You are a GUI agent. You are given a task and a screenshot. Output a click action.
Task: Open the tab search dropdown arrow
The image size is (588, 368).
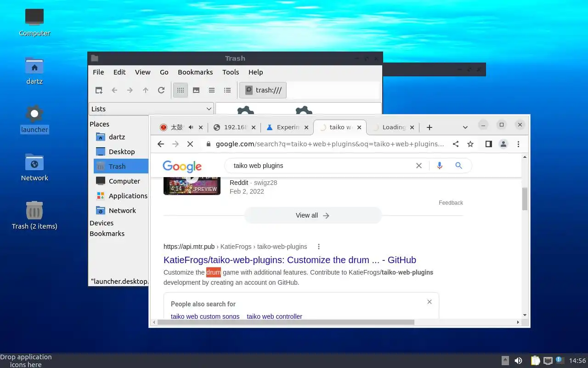(x=465, y=127)
